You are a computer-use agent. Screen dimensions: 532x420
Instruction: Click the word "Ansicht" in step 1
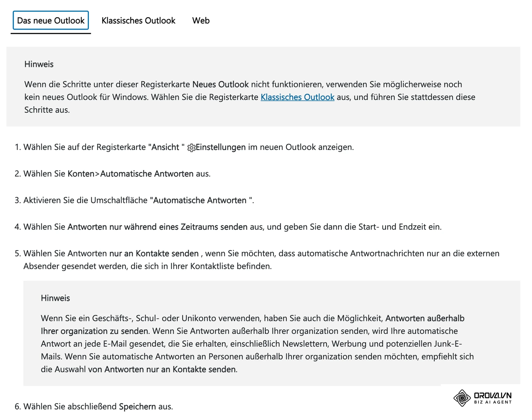click(x=165, y=147)
